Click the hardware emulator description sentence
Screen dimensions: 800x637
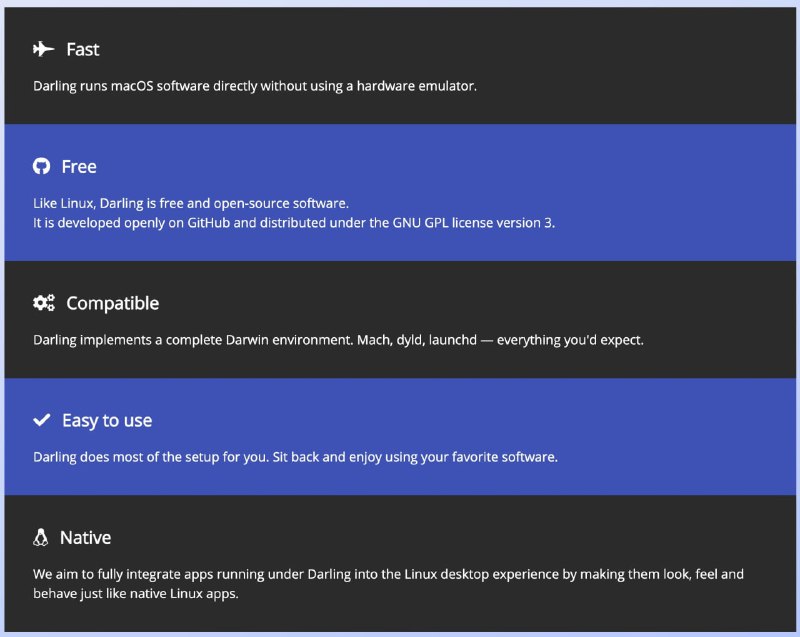pos(255,86)
